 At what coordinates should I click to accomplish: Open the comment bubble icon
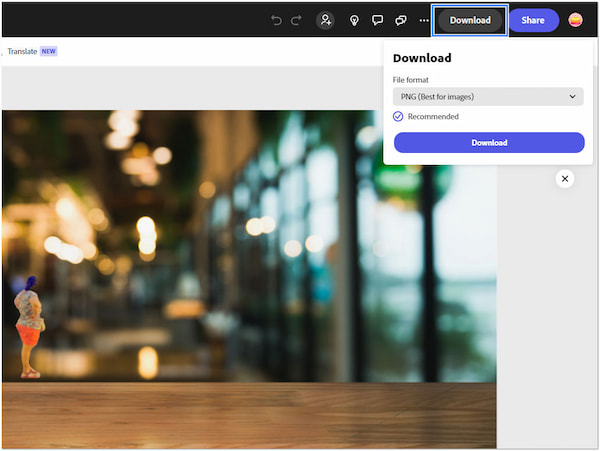click(x=377, y=20)
